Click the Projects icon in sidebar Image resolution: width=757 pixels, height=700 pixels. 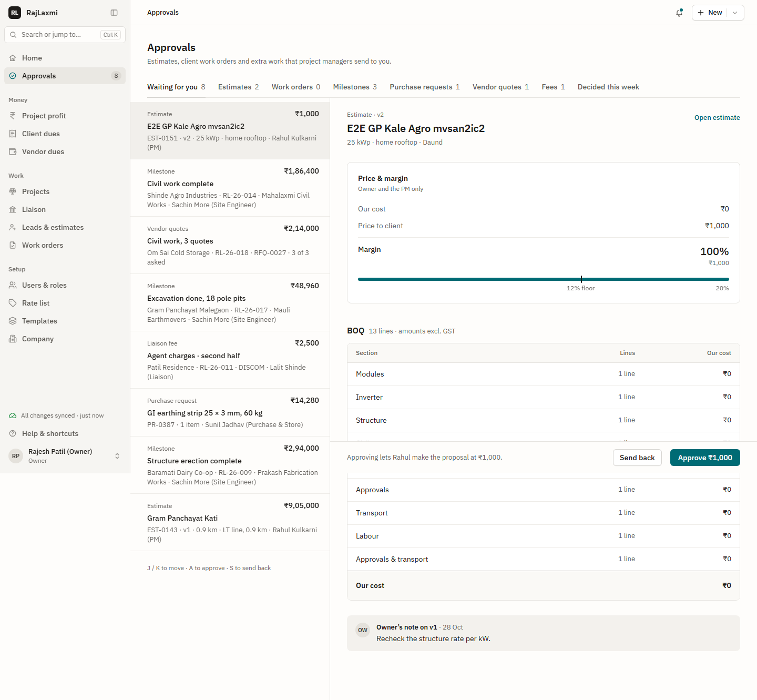point(13,191)
